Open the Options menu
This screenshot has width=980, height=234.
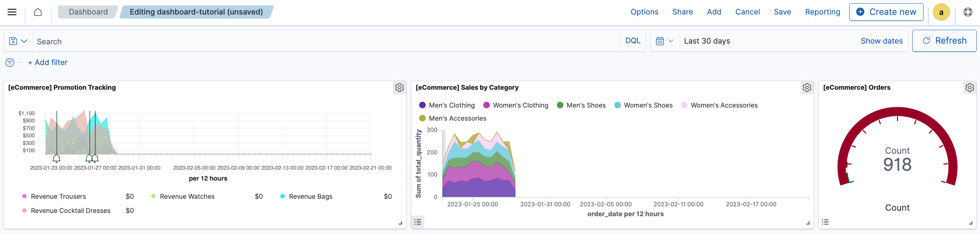pyautogui.click(x=644, y=12)
